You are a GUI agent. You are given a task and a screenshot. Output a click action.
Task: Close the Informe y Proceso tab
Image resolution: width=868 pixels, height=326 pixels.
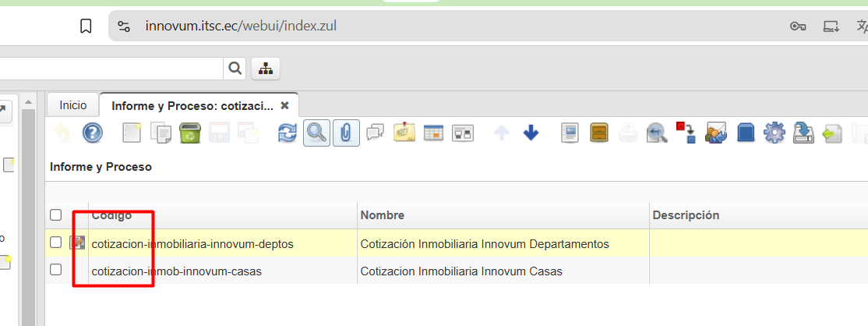point(284,105)
